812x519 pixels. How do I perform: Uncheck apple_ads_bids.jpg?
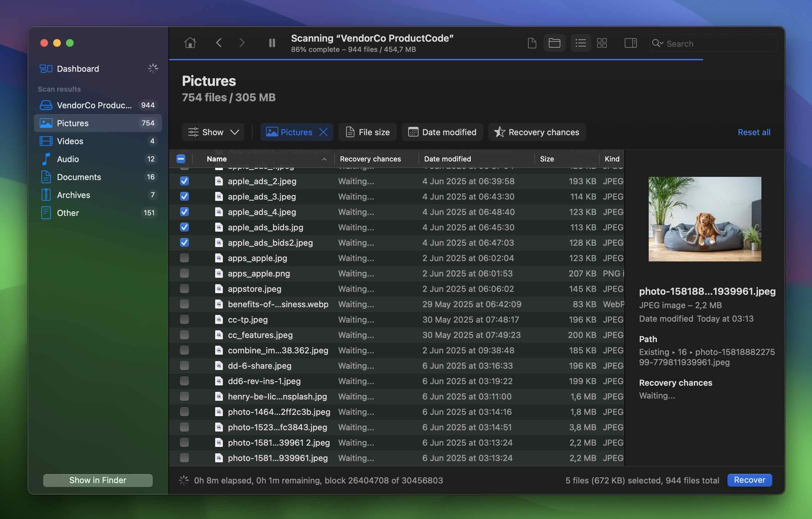pos(184,227)
